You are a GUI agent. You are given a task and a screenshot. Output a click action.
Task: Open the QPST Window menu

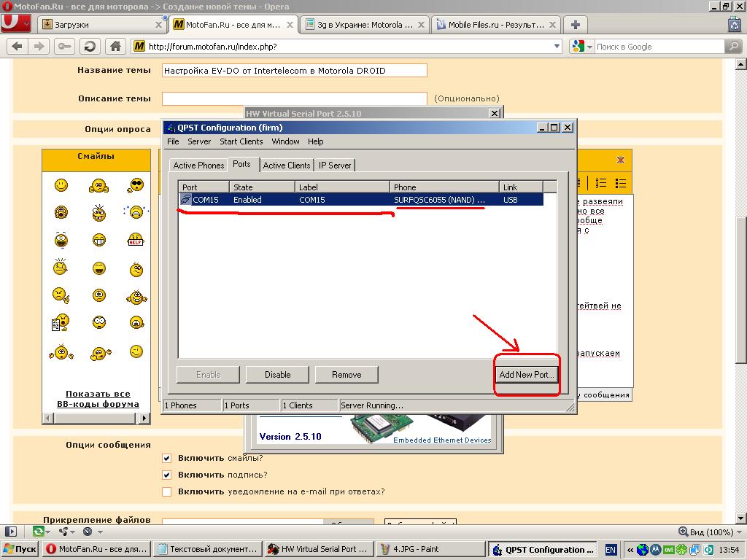coord(285,141)
